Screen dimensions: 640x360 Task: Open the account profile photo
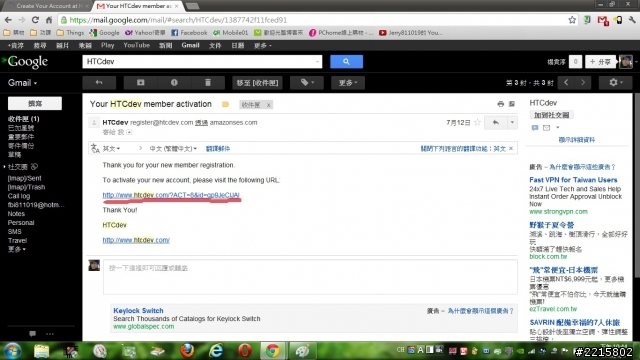[626, 62]
